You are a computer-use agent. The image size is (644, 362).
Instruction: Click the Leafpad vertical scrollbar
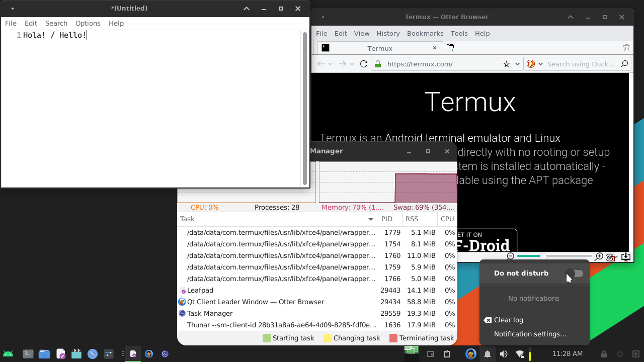point(305,109)
